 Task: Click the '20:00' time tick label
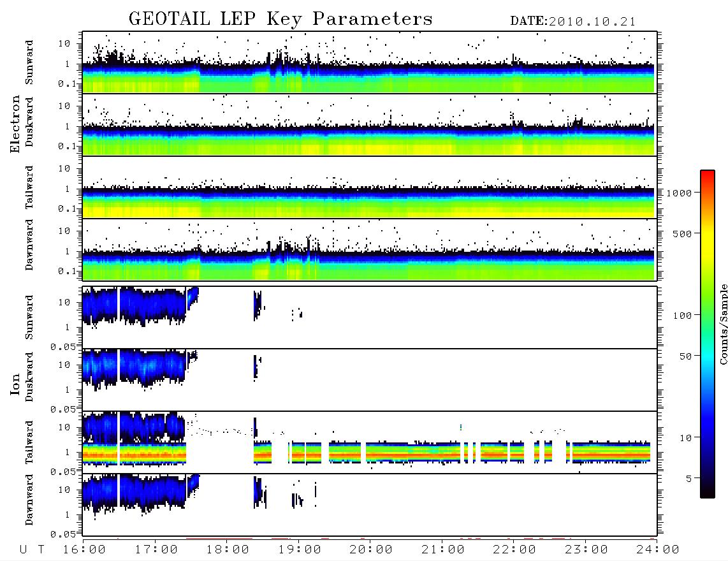(371, 550)
